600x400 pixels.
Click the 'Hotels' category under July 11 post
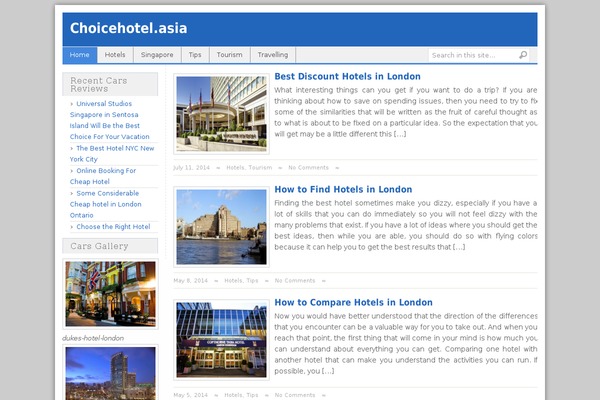(x=235, y=168)
